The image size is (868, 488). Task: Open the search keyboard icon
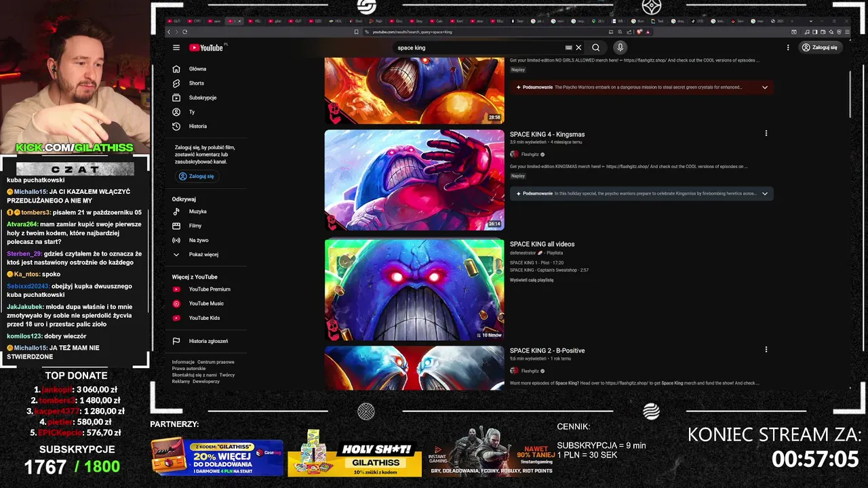(x=568, y=47)
